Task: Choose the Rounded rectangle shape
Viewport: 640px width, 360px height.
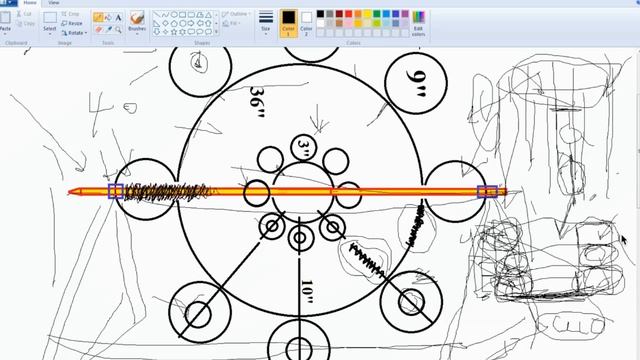Action: point(191,14)
